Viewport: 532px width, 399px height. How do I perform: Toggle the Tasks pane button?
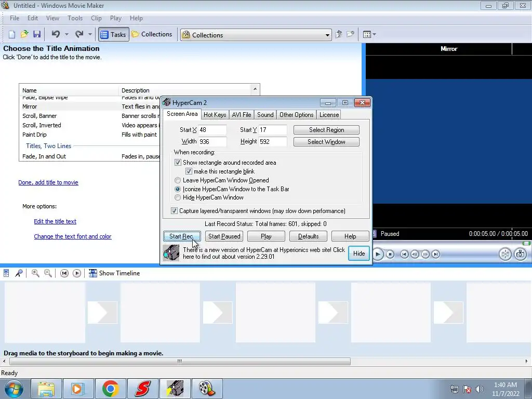pos(114,35)
